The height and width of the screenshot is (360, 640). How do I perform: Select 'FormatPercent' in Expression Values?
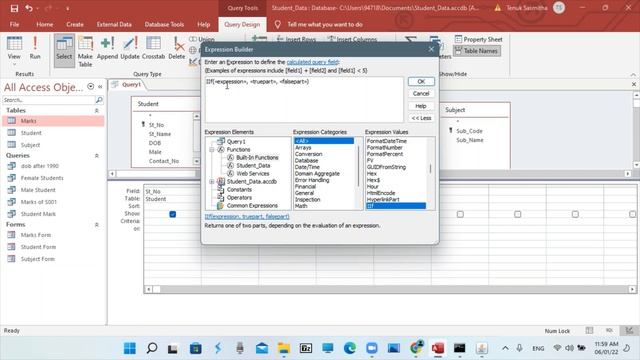coord(385,154)
